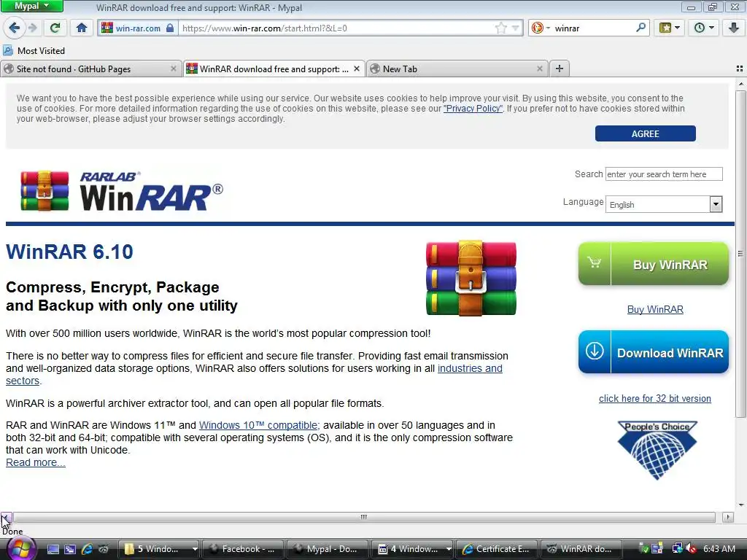Go back with the browser back arrow
Viewport: 747px width, 560px height.
click(x=15, y=28)
